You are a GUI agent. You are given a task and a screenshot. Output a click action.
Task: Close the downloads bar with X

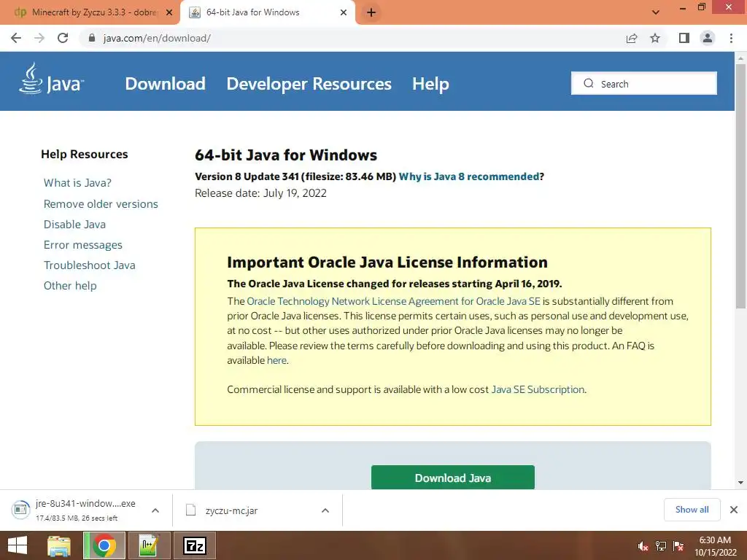tap(734, 510)
